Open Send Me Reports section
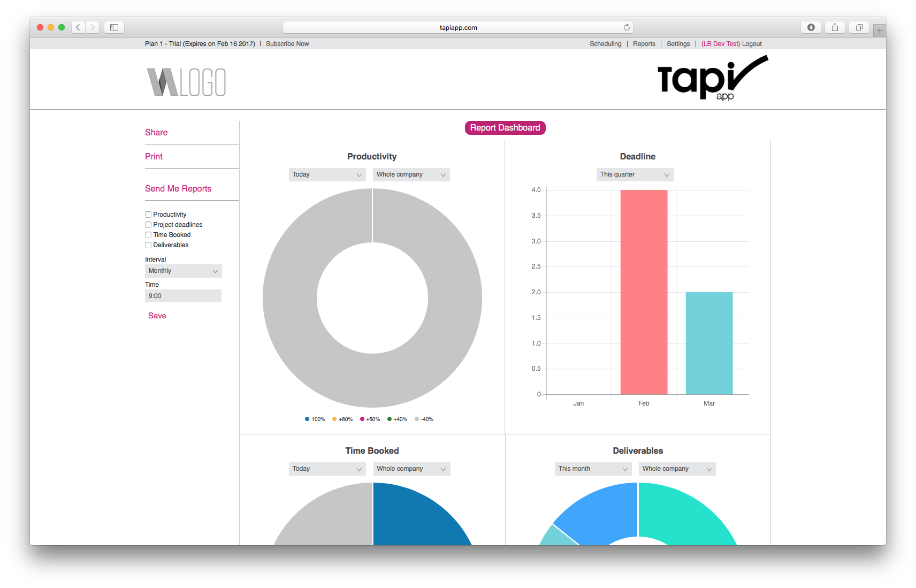 pyautogui.click(x=178, y=188)
